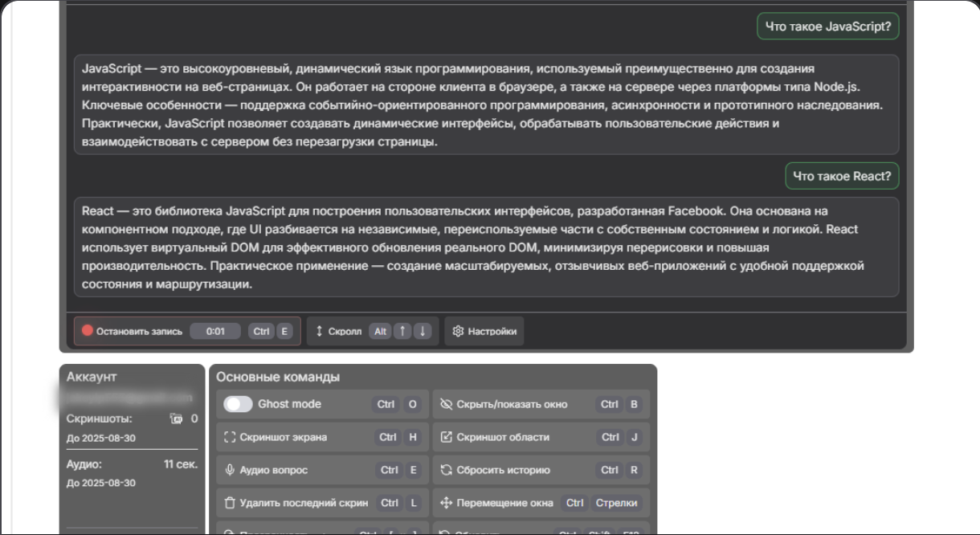Click the Что такое React? message bubble
The width and height of the screenshot is (980, 535).
842,176
